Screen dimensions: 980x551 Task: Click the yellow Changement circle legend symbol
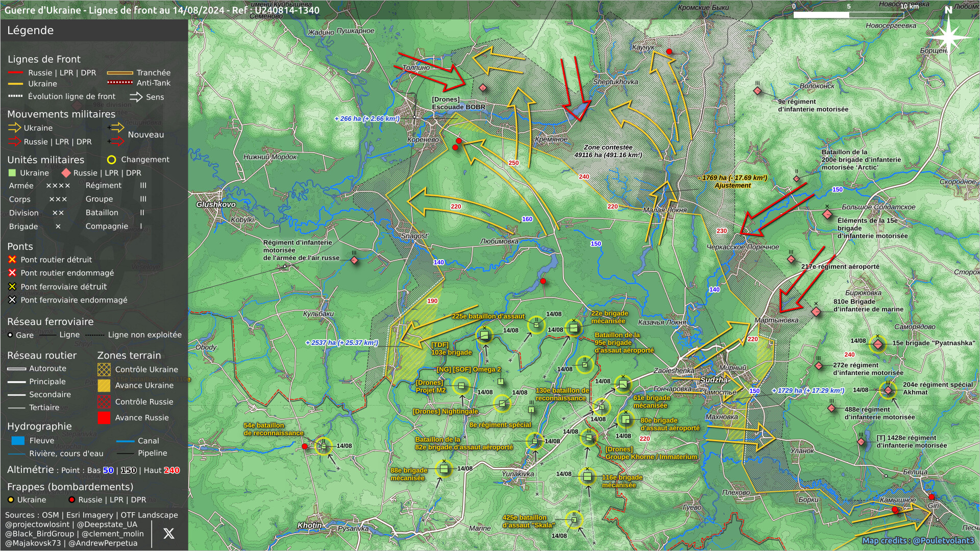pos(111,160)
